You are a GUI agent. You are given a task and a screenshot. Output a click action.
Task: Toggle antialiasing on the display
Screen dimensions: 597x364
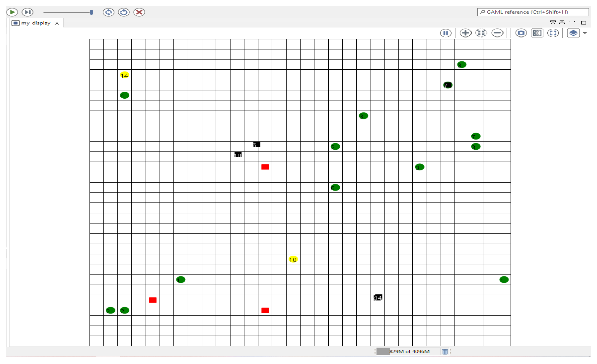pos(537,33)
